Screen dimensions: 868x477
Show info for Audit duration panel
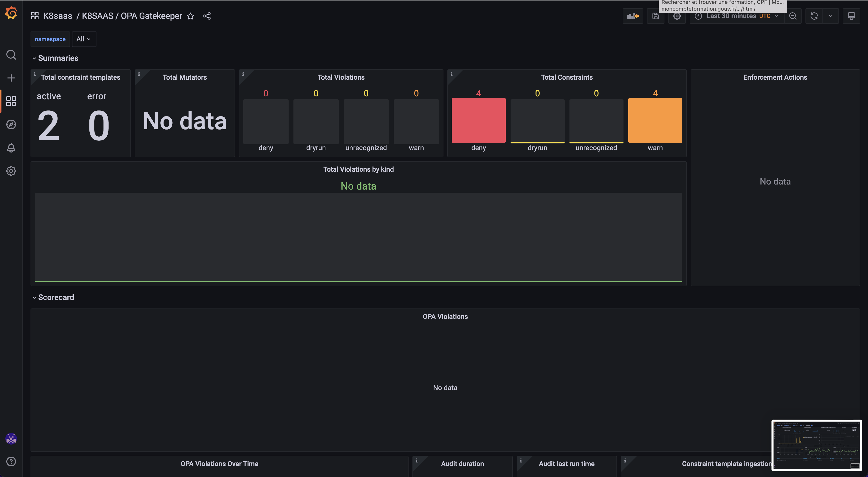click(417, 460)
